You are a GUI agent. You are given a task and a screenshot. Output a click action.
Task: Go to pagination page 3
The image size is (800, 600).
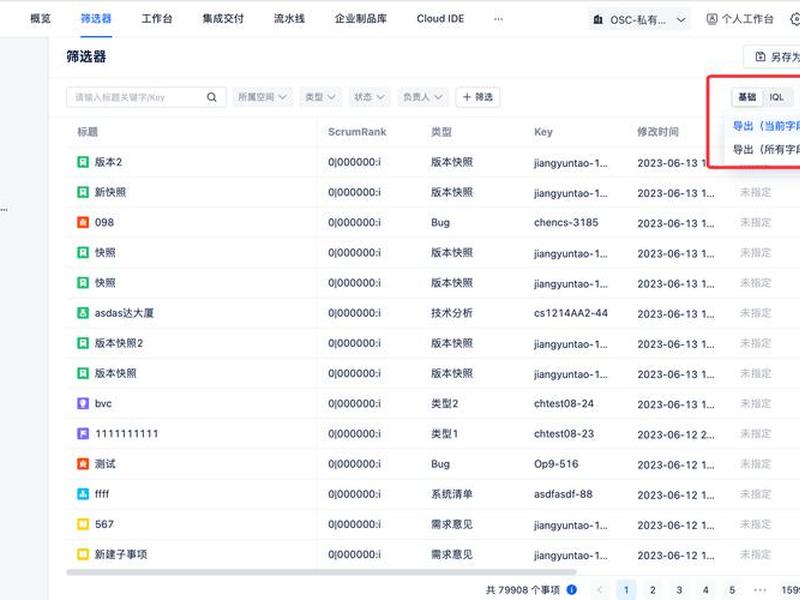pos(679,590)
